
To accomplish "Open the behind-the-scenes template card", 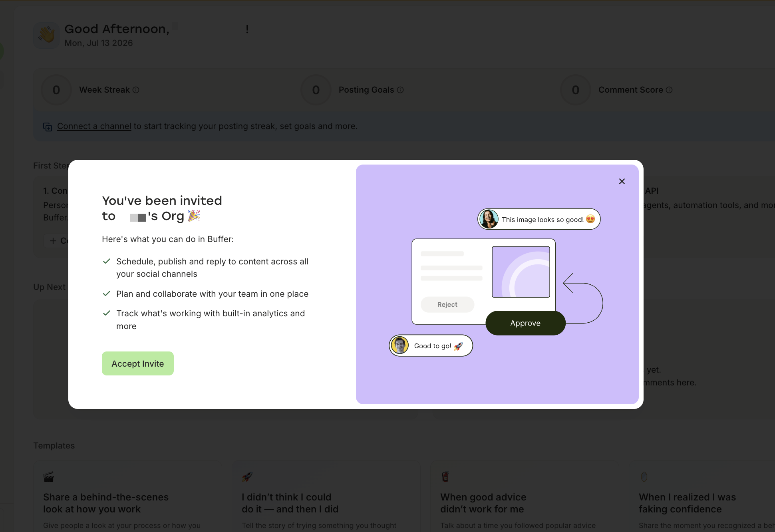I will coord(128,496).
